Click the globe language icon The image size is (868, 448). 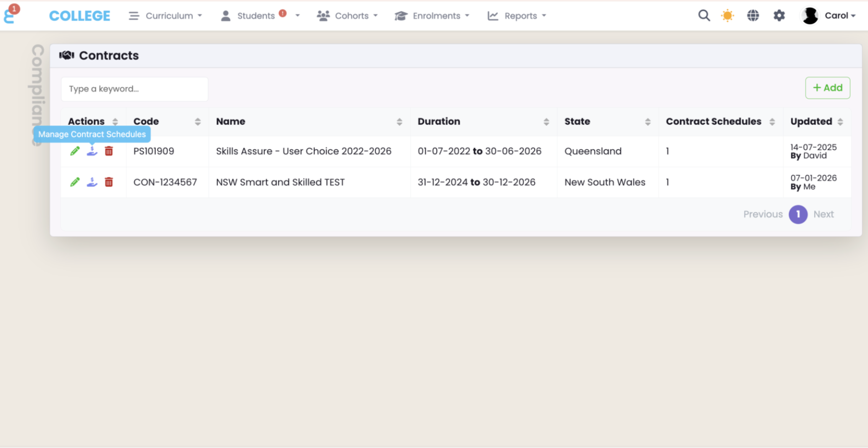(x=753, y=16)
